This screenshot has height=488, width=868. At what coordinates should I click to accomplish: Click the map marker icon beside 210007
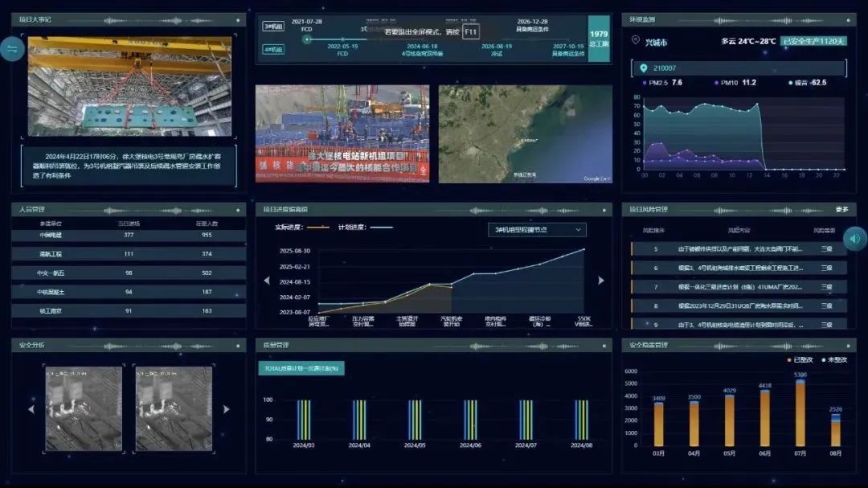click(x=645, y=68)
